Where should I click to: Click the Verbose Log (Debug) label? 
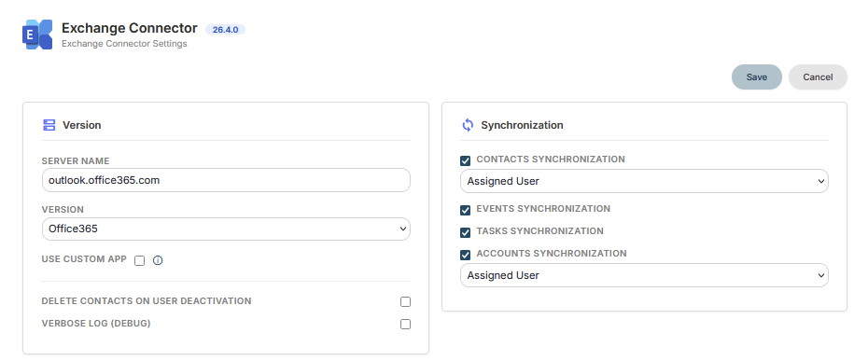pyautogui.click(x=96, y=324)
